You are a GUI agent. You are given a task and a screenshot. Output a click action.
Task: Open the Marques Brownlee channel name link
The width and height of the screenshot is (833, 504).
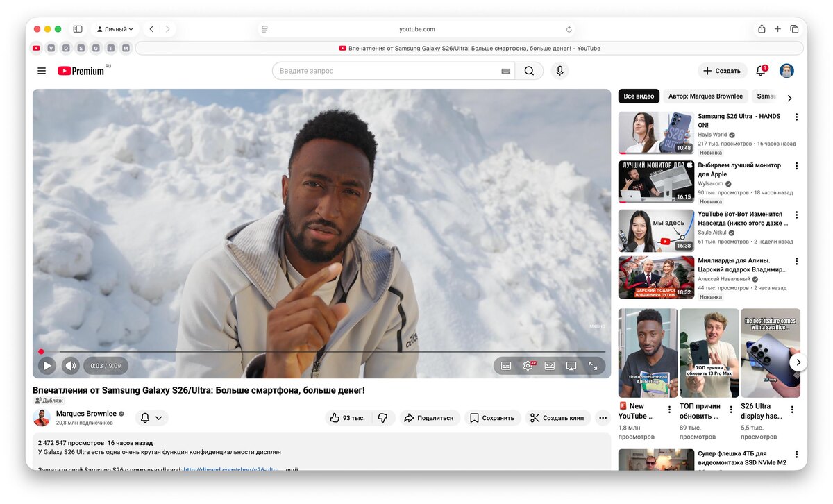(x=86, y=414)
